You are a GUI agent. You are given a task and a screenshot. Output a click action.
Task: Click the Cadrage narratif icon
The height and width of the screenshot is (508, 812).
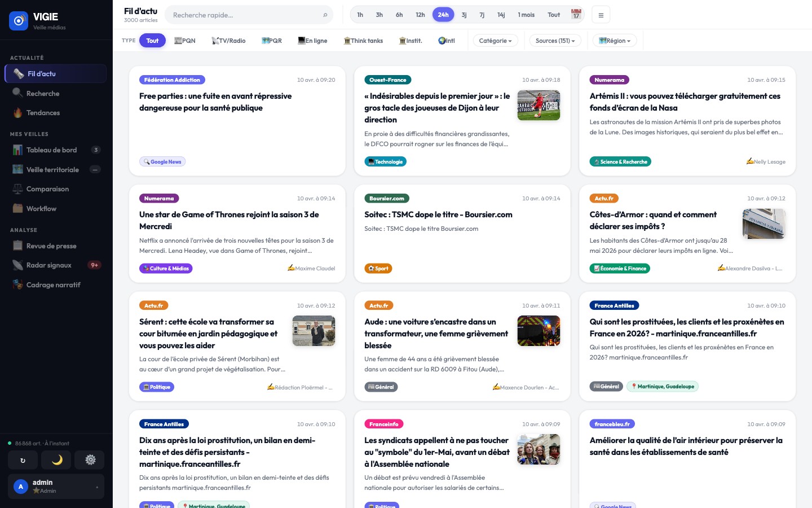[17, 284]
